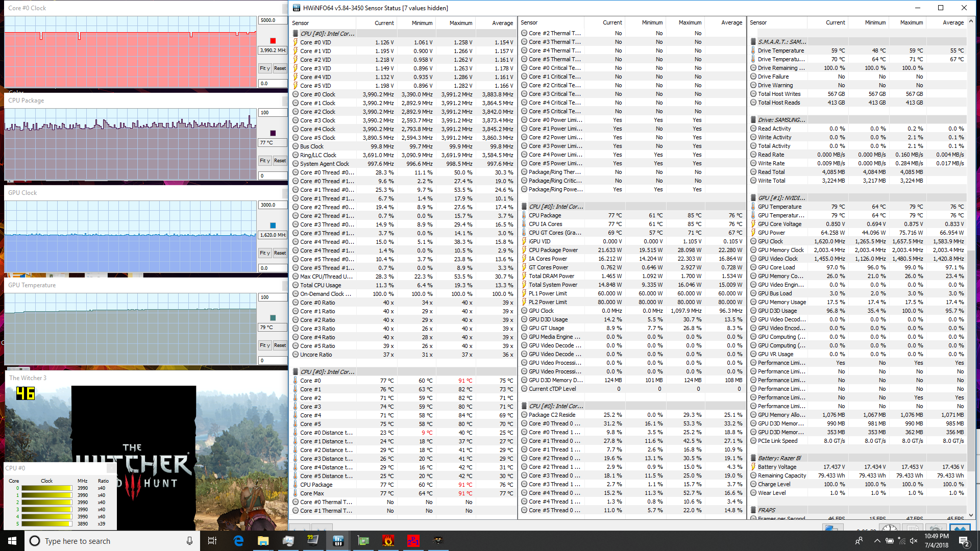Open Task View on the taskbar
Screen dimensions: 980x551
pos(213,541)
